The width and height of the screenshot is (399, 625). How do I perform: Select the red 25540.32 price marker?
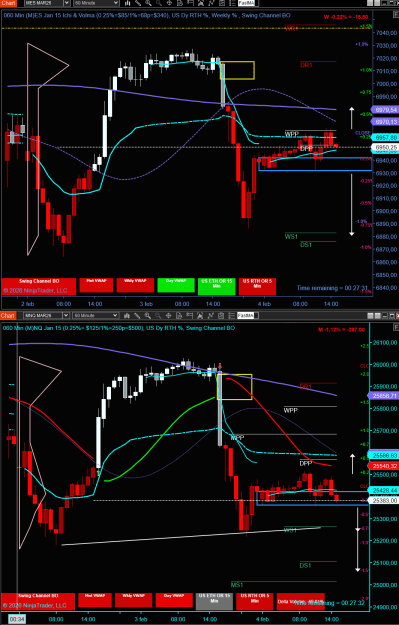pyautogui.click(x=384, y=466)
